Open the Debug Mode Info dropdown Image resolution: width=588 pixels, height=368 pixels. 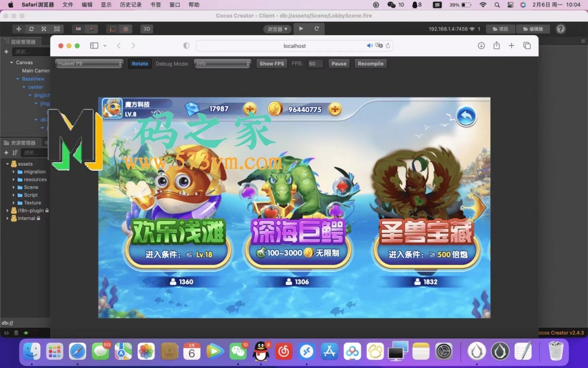[x=222, y=63]
